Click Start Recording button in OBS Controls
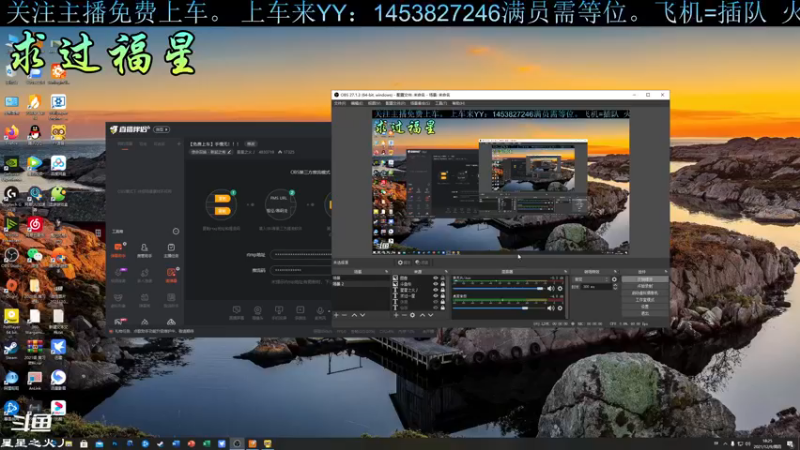800x450 pixels. pyautogui.click(x=645, y=286)
